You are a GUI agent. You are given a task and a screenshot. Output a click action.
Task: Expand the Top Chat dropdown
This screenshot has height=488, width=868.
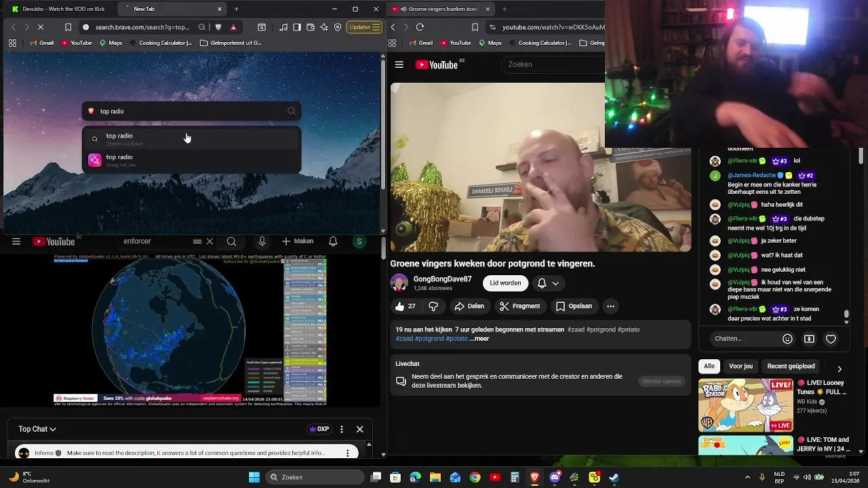coord(37,429)
